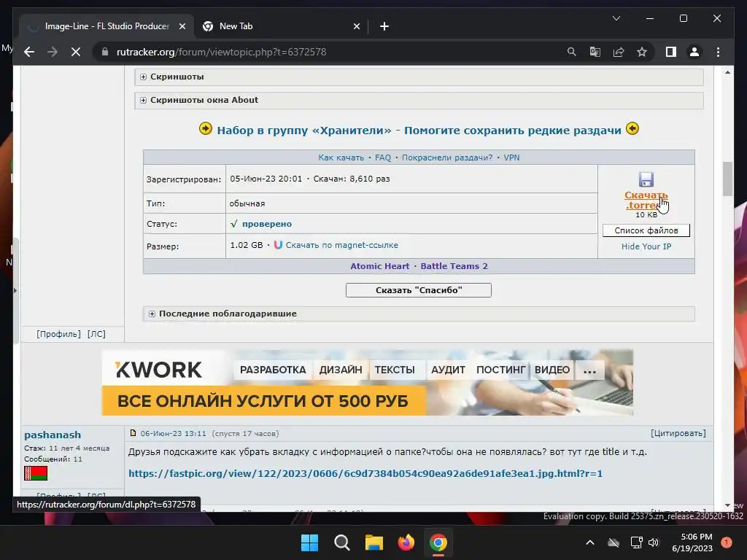Go forward using the browser forward arrow
The image size is (747, 560).
(x=53, y=52)
